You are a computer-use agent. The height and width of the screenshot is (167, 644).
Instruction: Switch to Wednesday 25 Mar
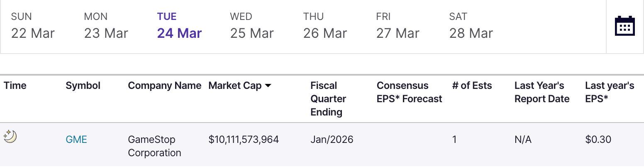click(x=252, y=26)
